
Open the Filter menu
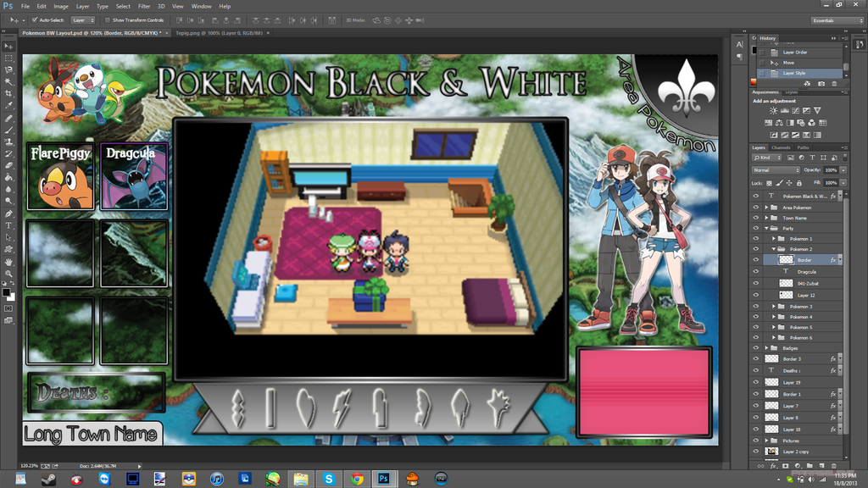pyautogui.click(x=144, y=6)
